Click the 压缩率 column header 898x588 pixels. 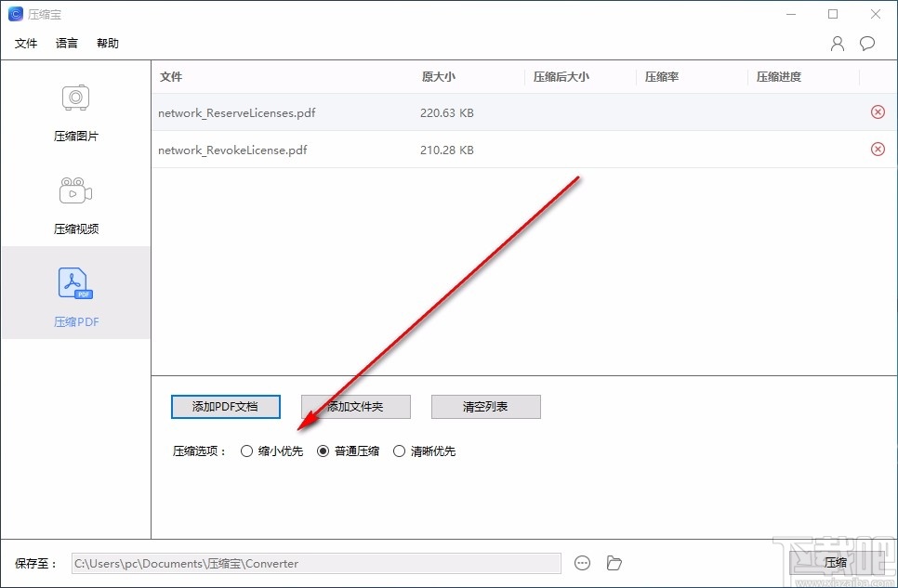point(662,77)
